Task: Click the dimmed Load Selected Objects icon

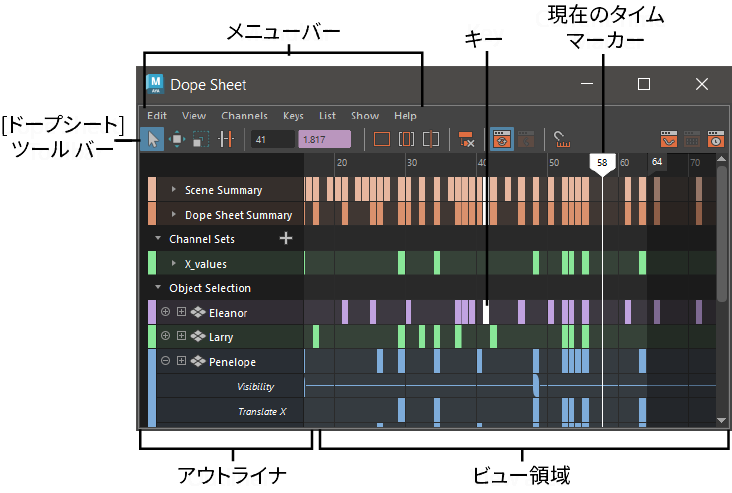Action: coord(526,139)
